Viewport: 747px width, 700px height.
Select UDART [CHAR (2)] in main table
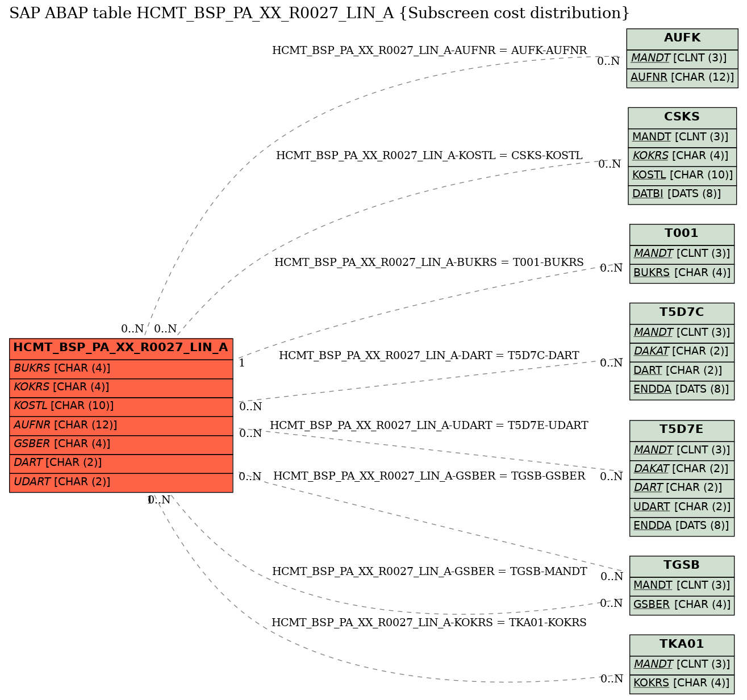point(121,482)
